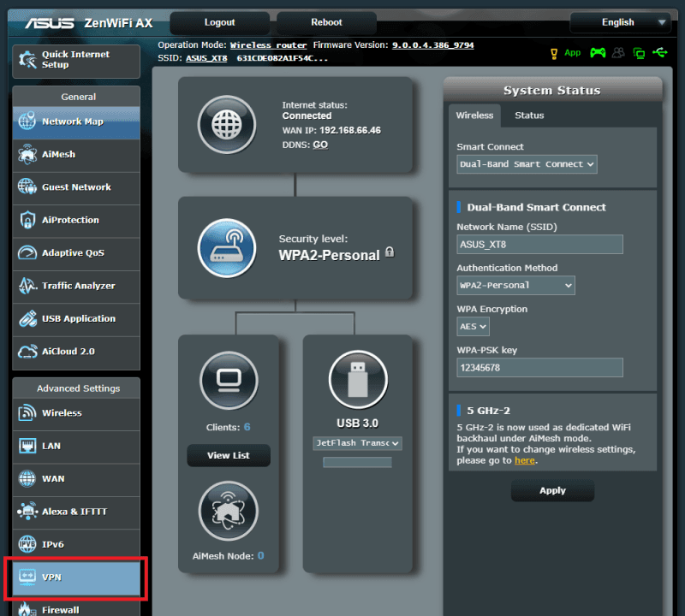Open the VPN menu item
This screenshot has height=616, width=685.
coord(76,577)
